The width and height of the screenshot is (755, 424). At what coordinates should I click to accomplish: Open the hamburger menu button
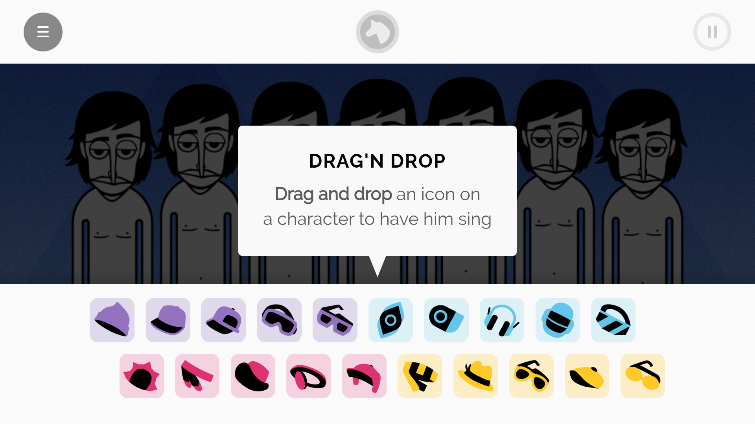tap(43, 32)
